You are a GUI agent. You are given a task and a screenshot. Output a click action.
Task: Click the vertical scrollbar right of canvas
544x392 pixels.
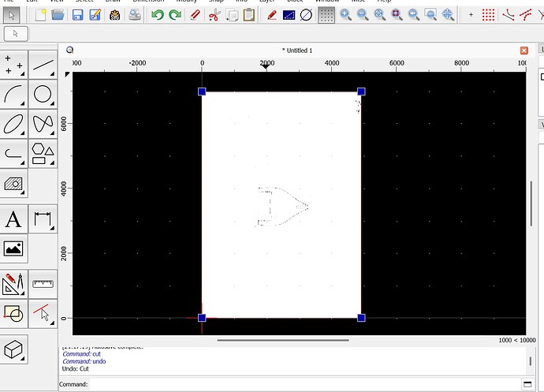[531, 203]
